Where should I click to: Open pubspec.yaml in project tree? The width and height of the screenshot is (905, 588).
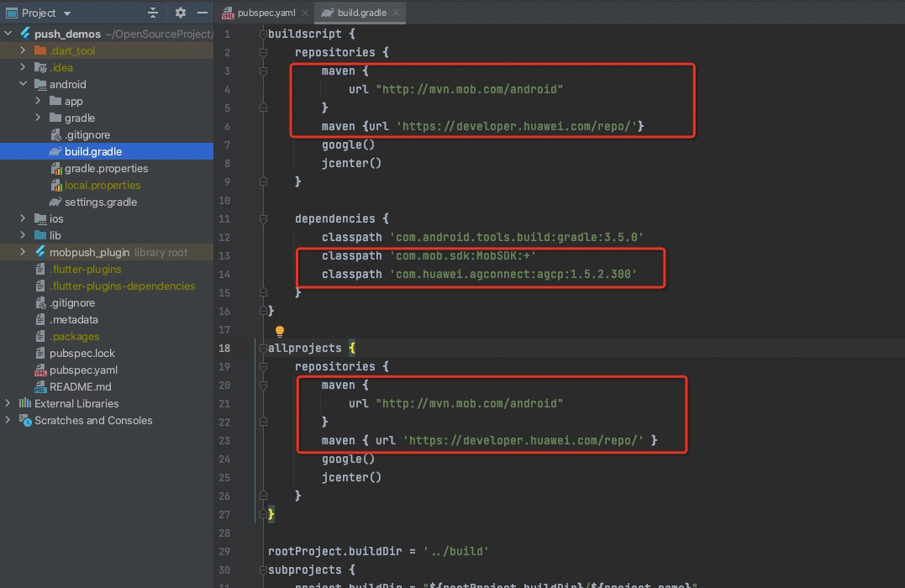coord(83,370)
